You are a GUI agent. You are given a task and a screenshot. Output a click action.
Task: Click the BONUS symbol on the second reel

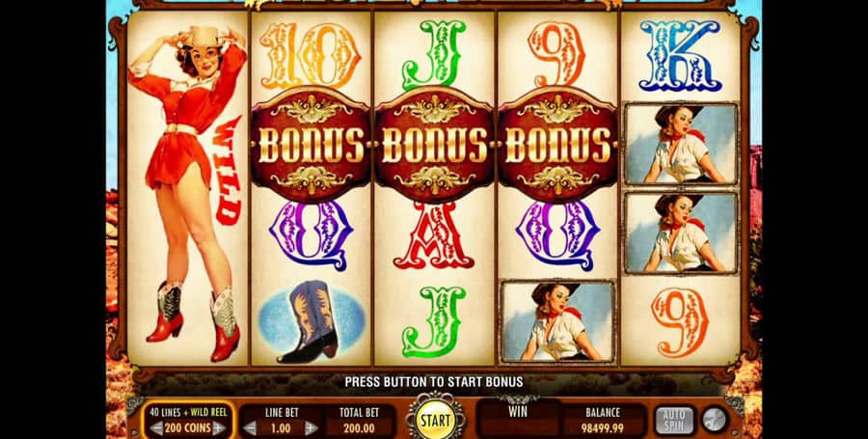[310, 145]
